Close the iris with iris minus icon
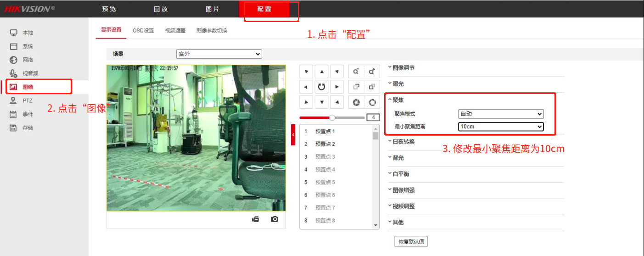This screenshot has height=256, width=644. pyautogui.click(x=356, y=102)
